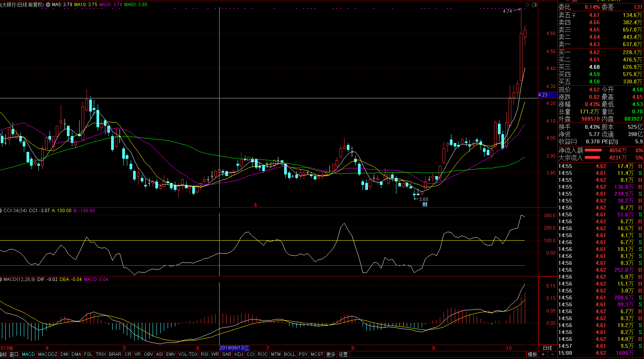Screen dimensions: 644x359
Task: Click the 卖五 sell-five row
Action: (601, 15)
